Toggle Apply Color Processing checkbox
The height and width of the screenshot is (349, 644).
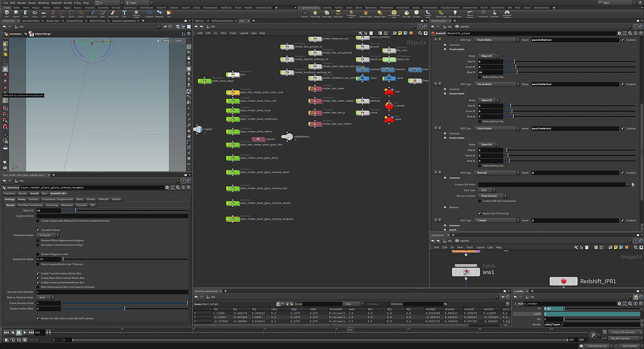click(480, 214)
